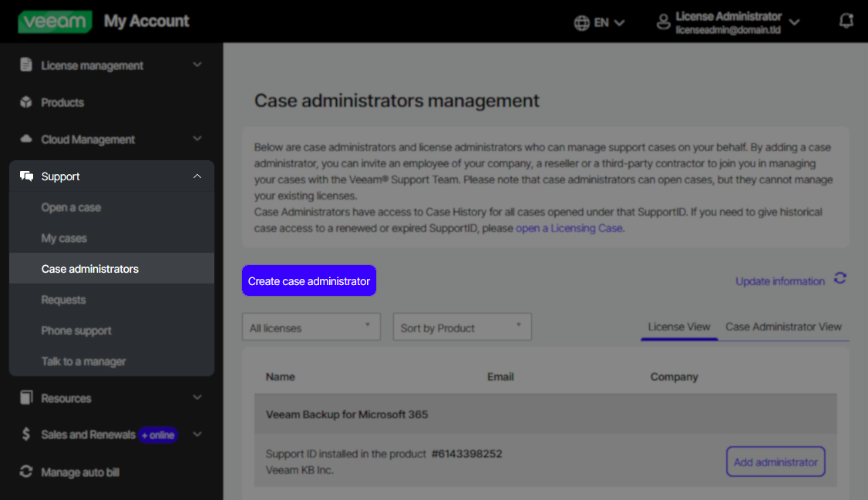Click the Manage auto bill refresh icon
This screenshot has height=500, width=868.
(x=24, y=471)
